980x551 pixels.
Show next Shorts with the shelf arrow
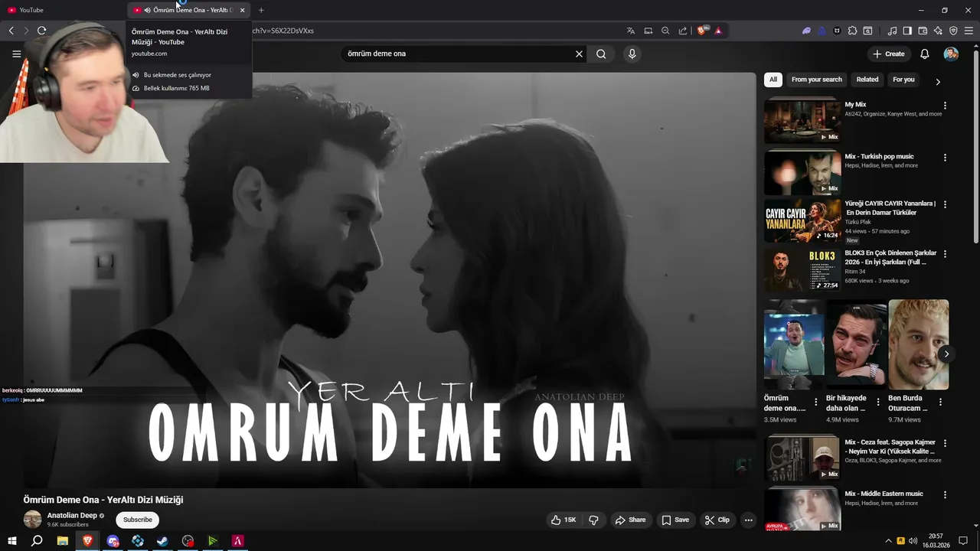946,354
